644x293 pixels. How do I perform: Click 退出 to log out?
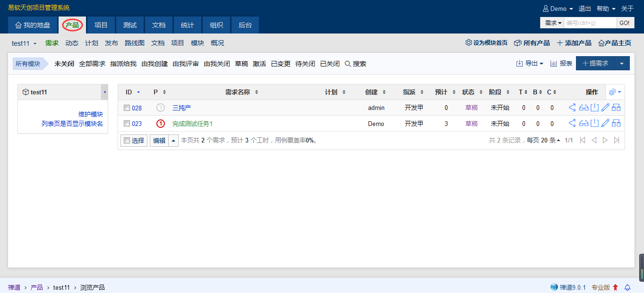[585, 8]
